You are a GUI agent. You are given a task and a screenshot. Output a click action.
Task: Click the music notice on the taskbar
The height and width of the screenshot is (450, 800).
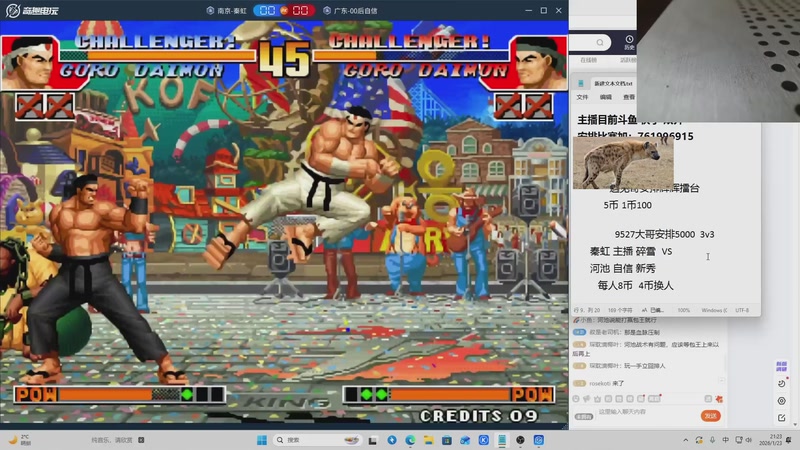point(118,440)
